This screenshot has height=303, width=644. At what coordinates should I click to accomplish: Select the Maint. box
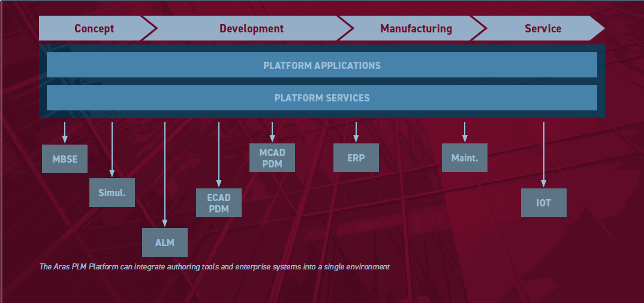pyautogui.click(x=464, y=158)
